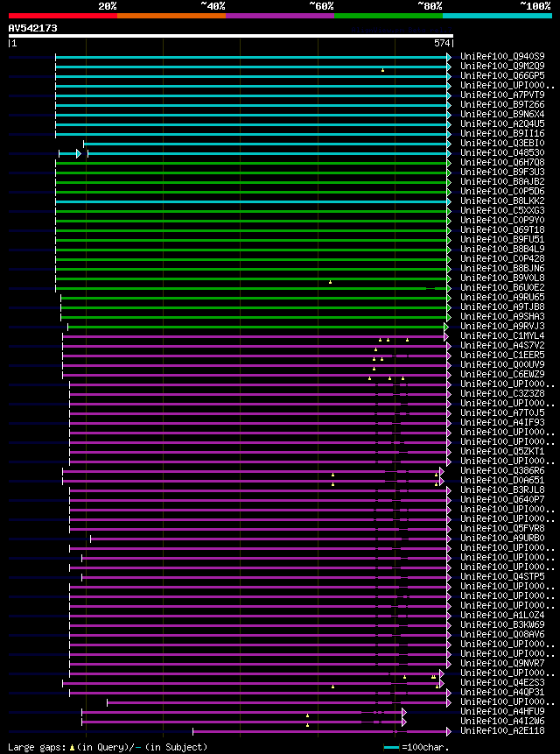Open the UniRef100_B8AJB2 hit
This screenshot has height=754, width=560.
pos(502,181)
